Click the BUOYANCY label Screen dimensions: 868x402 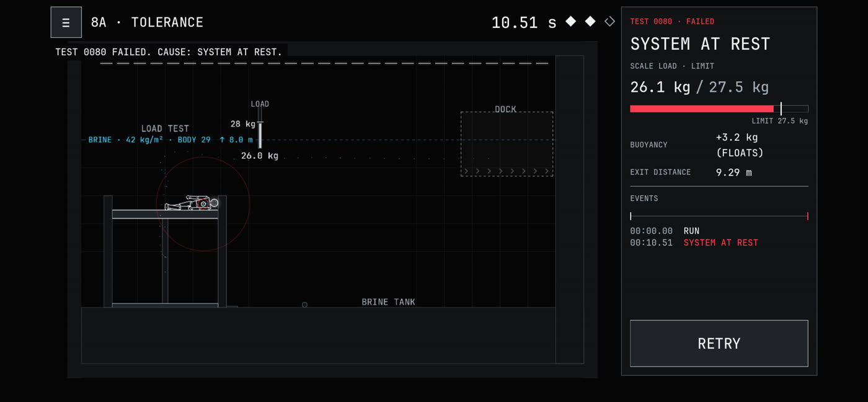[x=649, y=145]
